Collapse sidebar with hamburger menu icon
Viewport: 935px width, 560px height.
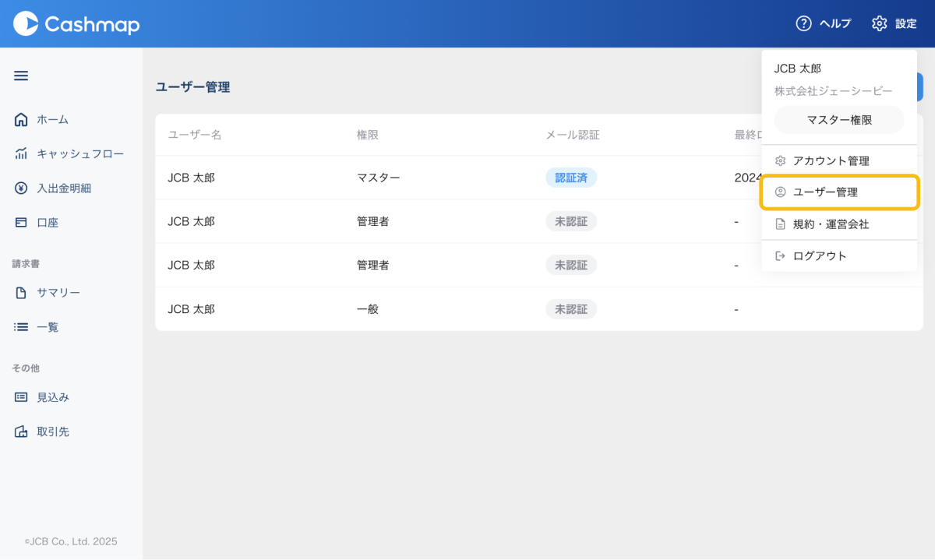[x=21, y=76]
